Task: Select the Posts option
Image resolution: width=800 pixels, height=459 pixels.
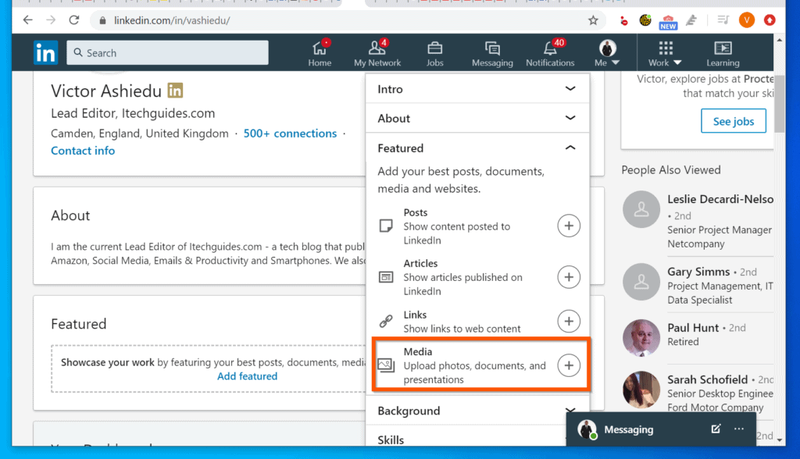Action: (477, 226)
